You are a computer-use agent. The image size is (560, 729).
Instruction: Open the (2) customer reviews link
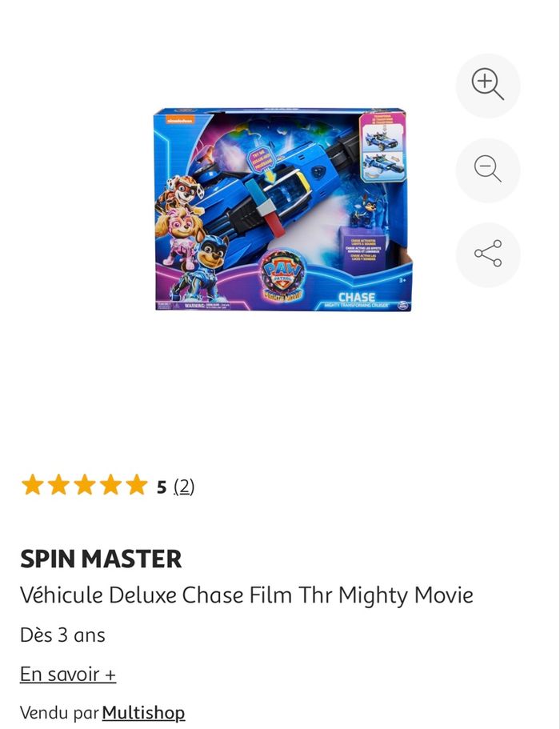(184, 487)
